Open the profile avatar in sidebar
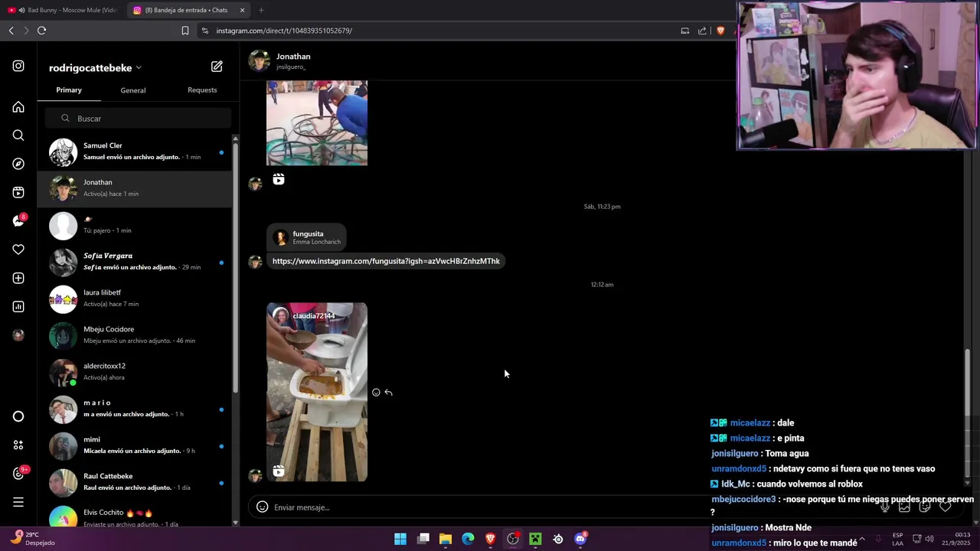The height and width of the screenshot is (551, 980). pos(18,335)
